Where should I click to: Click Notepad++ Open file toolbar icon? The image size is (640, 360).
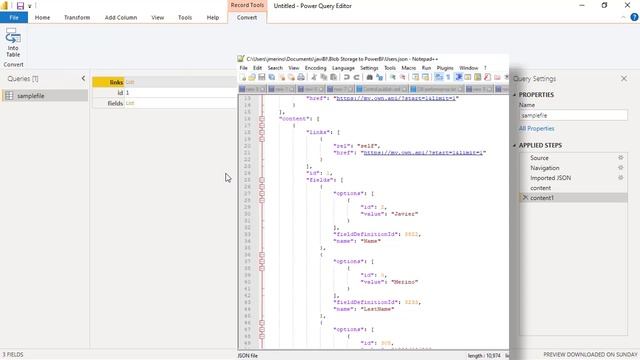point(252,77)
